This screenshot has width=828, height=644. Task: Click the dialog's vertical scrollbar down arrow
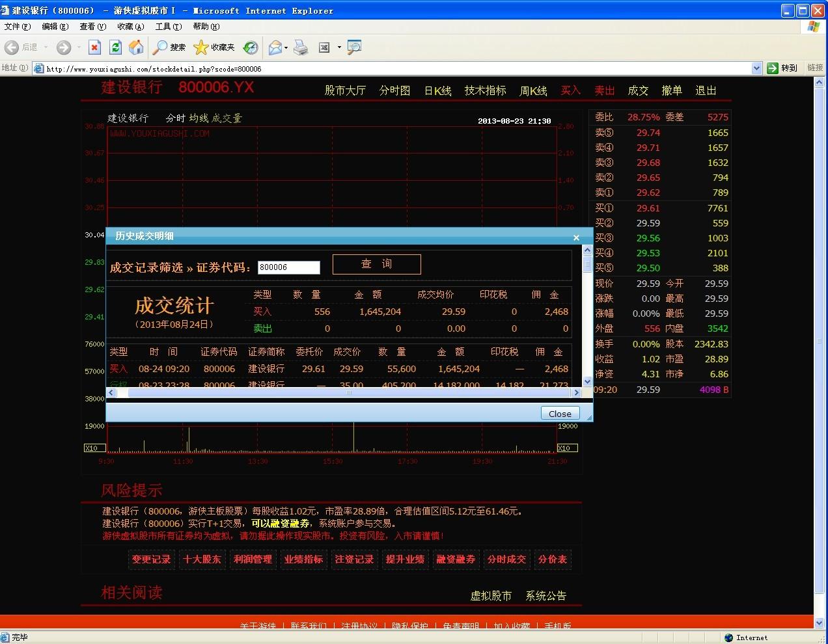point(587,382)
